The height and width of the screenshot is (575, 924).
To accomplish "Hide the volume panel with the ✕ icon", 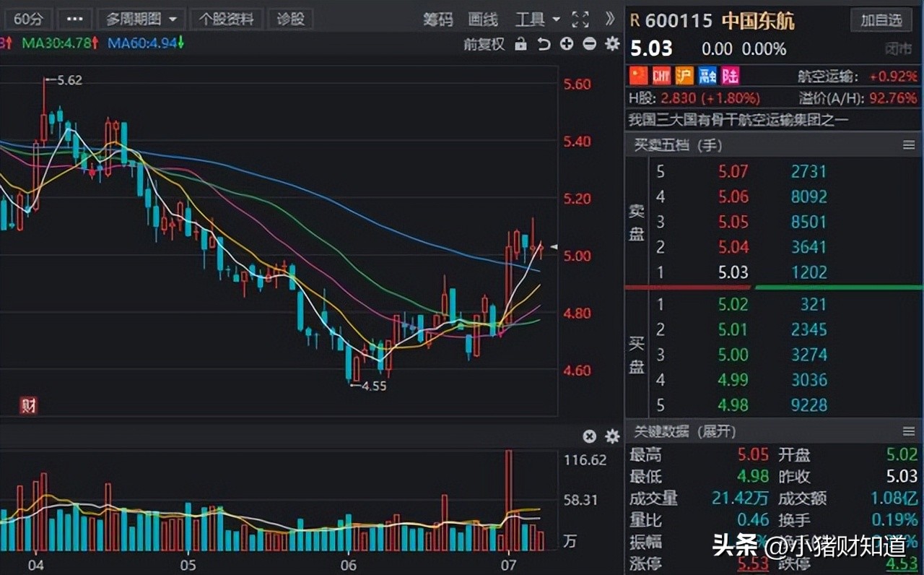I will pyautogui.click(x=589, y=436).
